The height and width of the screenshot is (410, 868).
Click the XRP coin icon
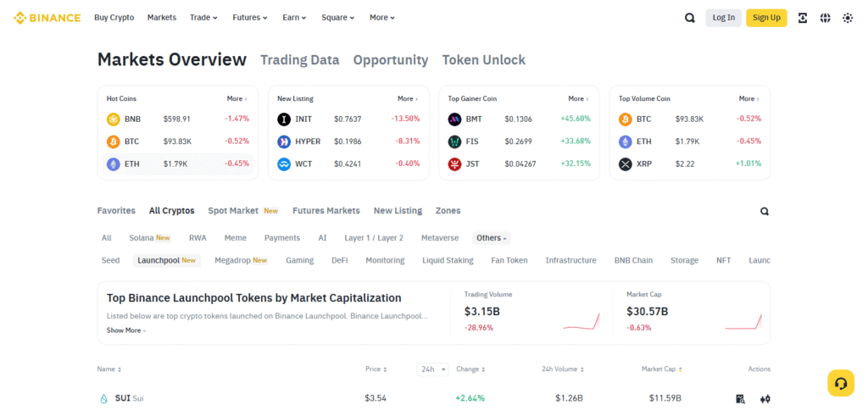[x=625, y=163]
